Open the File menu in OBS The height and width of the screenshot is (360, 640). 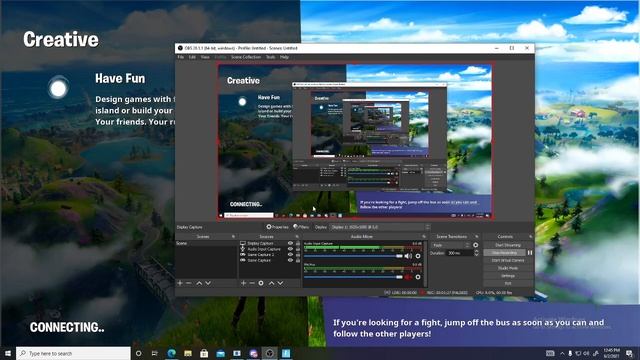(180, 57)
